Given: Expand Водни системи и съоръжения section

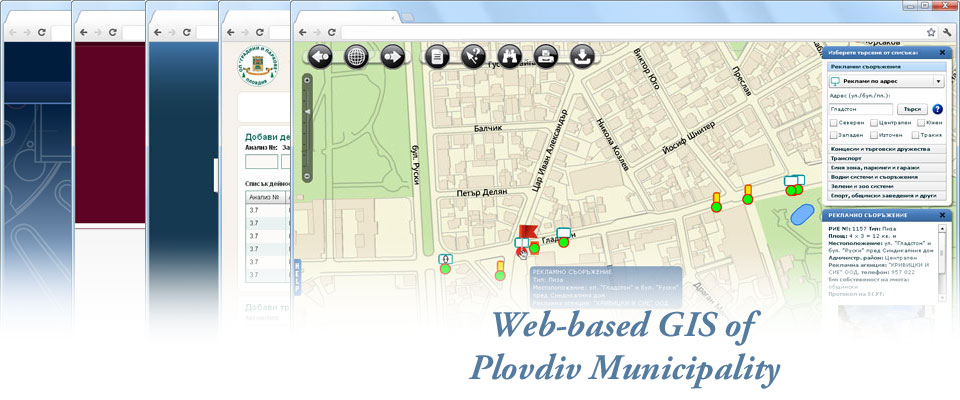Looking at the screenshot, I should click(887, 176).
